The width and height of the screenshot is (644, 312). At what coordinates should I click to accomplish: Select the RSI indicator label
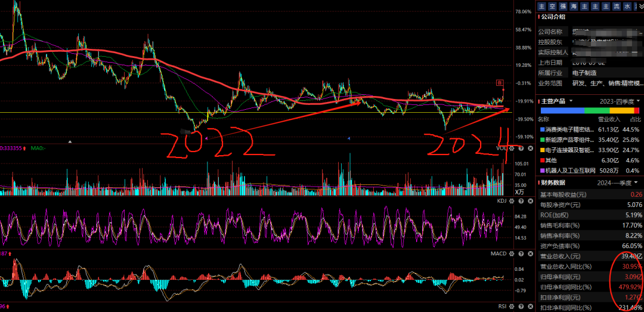(x=502, y=306)
